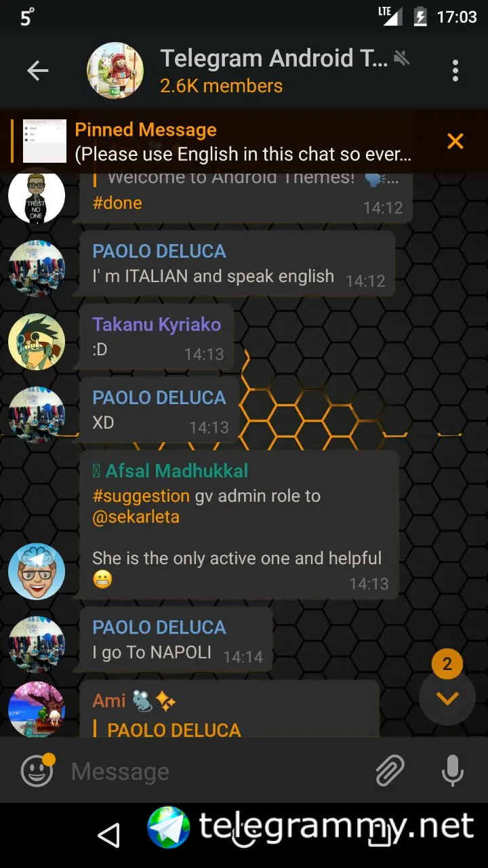The image size is (488, 868).
Task: Open the three-dot overflow menu
Action: coord(455,71)
